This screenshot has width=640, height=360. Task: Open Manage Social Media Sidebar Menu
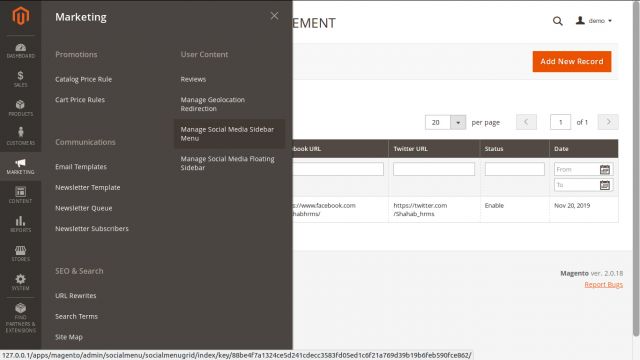pos(229,134)
